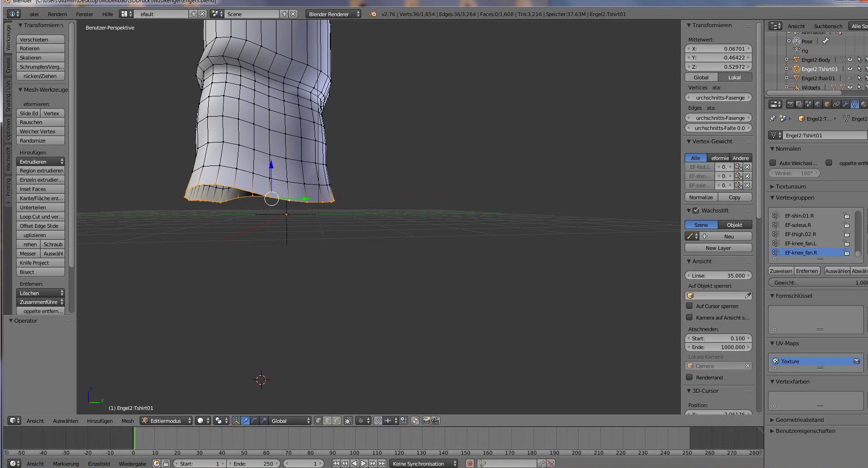Toggle the Renderrand checkbox
The width and height of the screenshot is (868, 468).
(x=690, y=377)
